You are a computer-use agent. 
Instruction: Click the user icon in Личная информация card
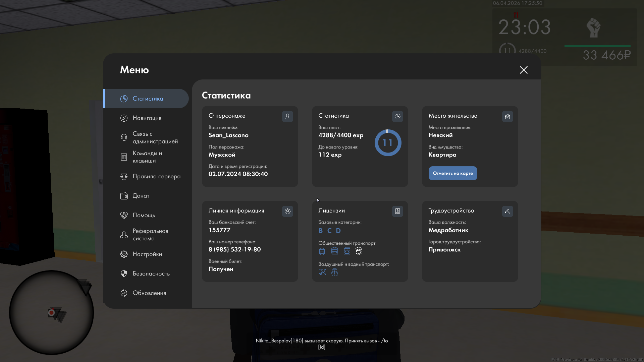point(287,211)
